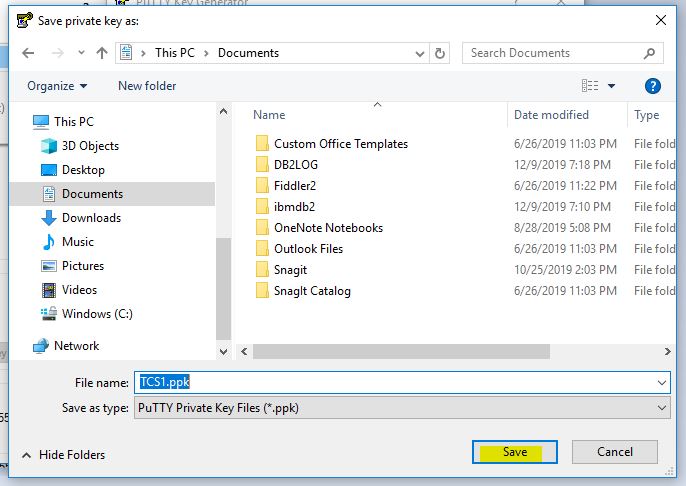Select This PC in navigation pane

[74, 122]
